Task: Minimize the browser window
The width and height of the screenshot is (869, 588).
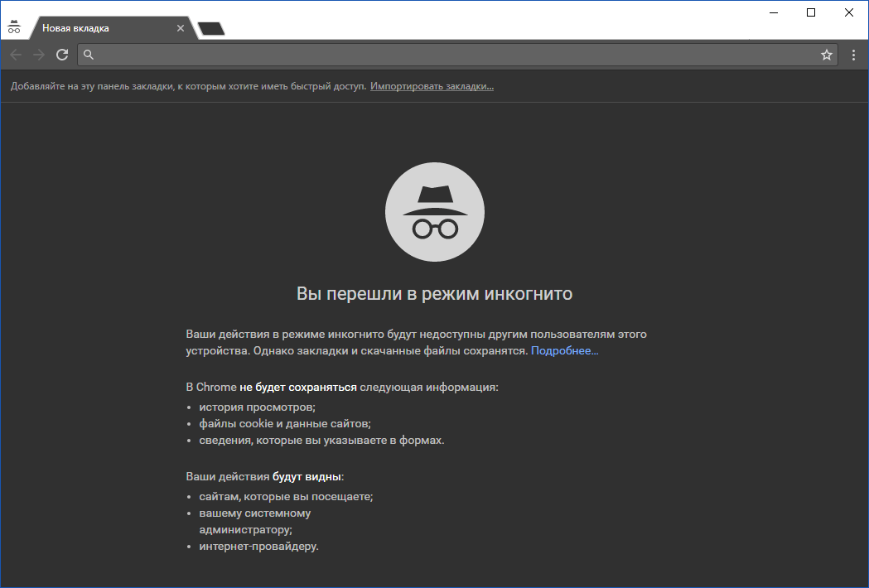Action: pos(773,12)
